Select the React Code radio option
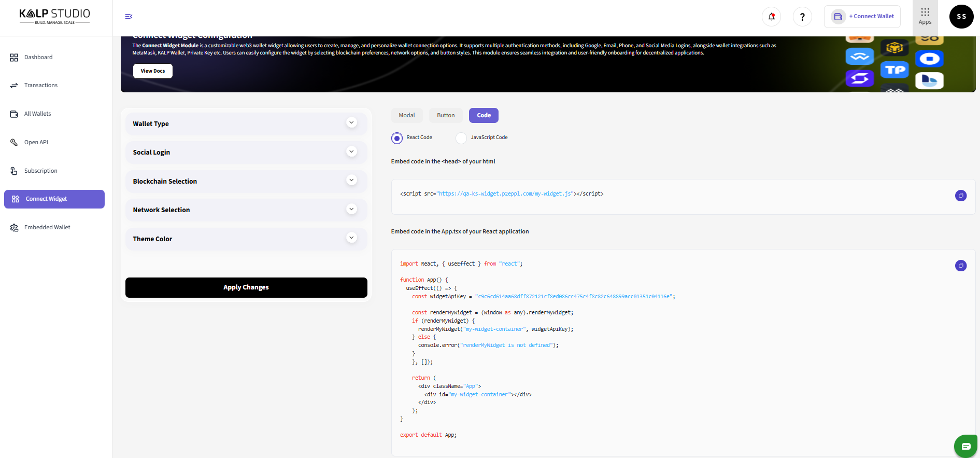The image size is (980, 458). (397, 138)
